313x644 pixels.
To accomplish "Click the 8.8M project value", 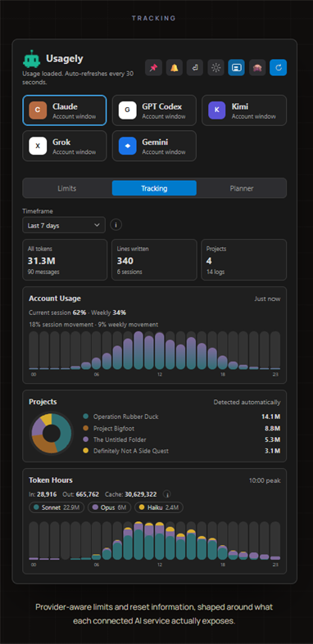I will [272, 428].
